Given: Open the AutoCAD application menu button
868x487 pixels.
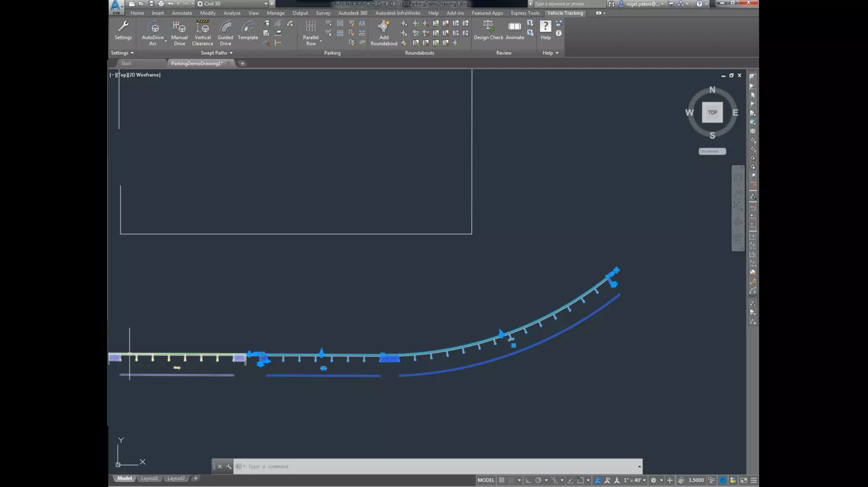Looking at the screenshot, I should [116, 7].
